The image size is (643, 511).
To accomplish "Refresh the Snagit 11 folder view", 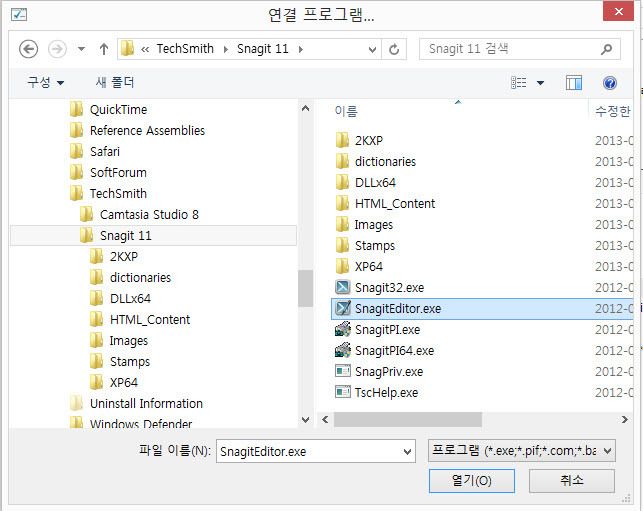I will click(x=394, y=49).
